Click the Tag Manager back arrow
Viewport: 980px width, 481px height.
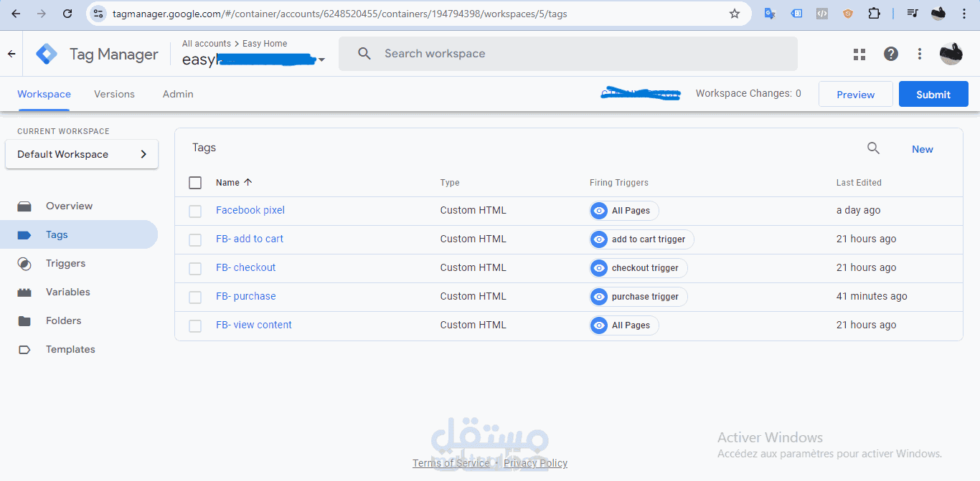[x=11, y=54]
